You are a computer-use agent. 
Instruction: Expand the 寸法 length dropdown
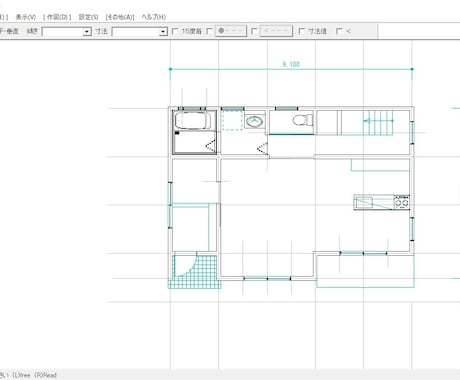(x=163, y=32)
